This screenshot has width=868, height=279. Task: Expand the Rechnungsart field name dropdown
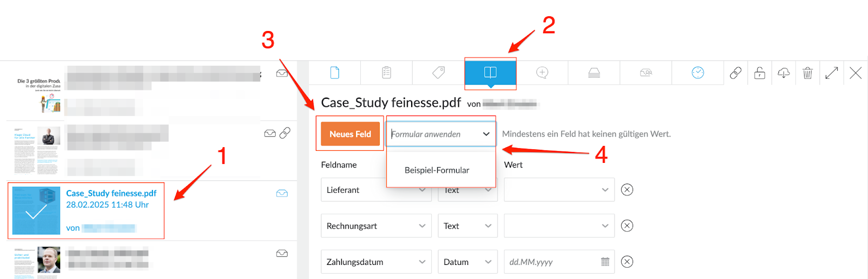(376, 226)
